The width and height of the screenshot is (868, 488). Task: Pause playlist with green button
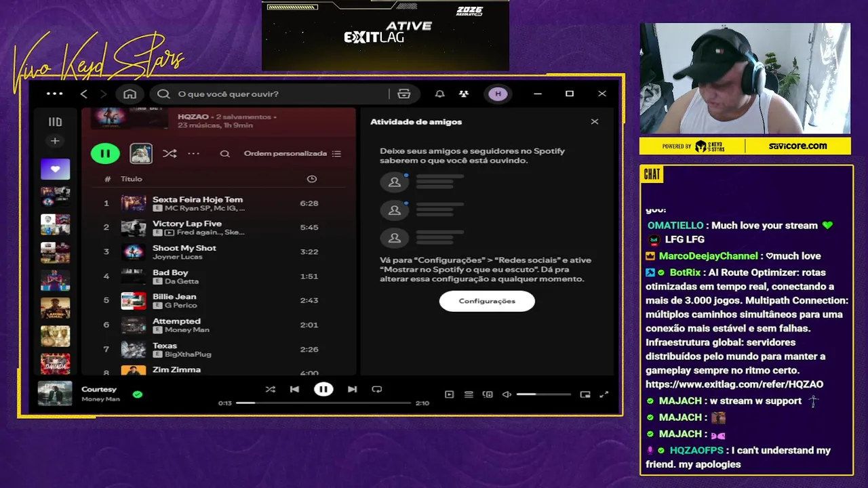point(105,153)
